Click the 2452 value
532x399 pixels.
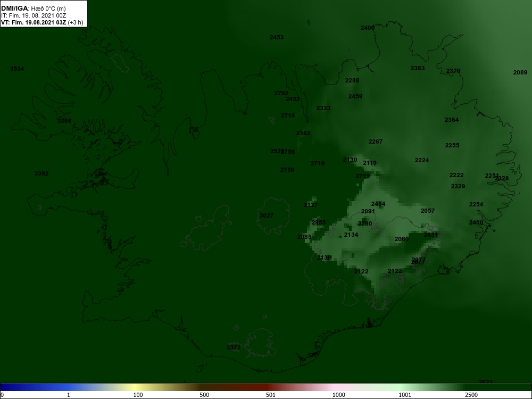click(293, 99)
